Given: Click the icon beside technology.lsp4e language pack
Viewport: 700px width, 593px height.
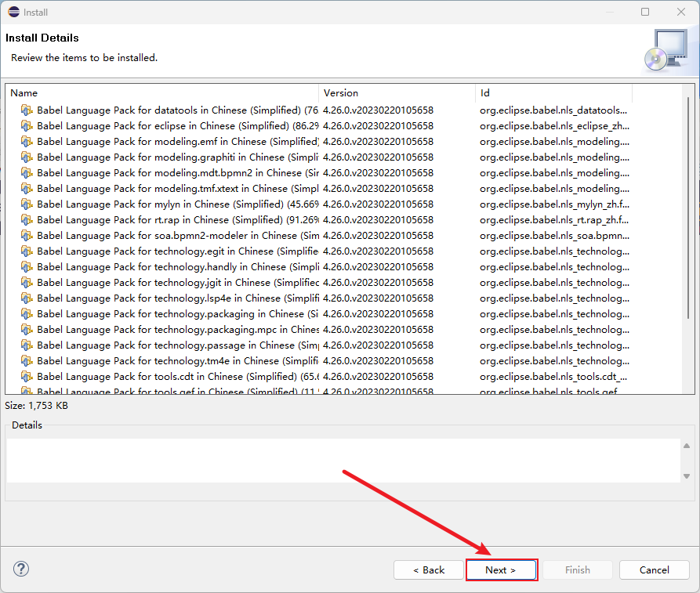Looking at the screenshot, I should pyautogui.click(x=27, y=298).
